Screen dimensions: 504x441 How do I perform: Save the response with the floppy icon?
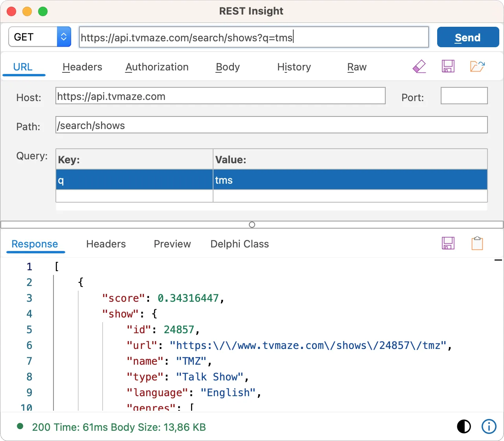pos(448,244)
